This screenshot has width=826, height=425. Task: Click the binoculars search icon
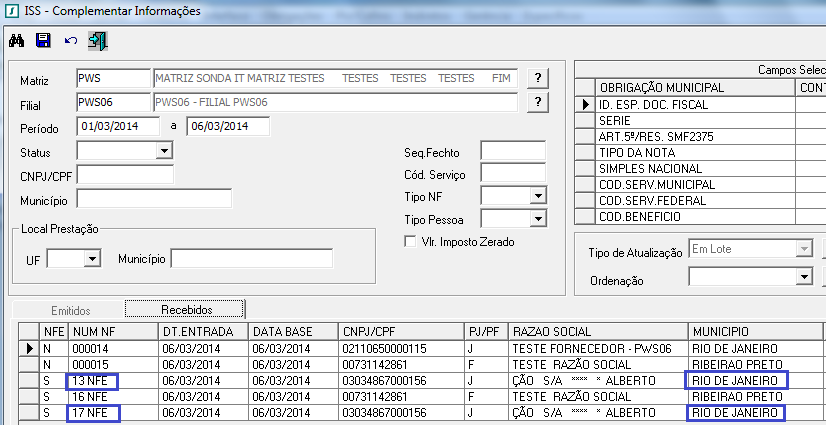[x=17, y=41]
